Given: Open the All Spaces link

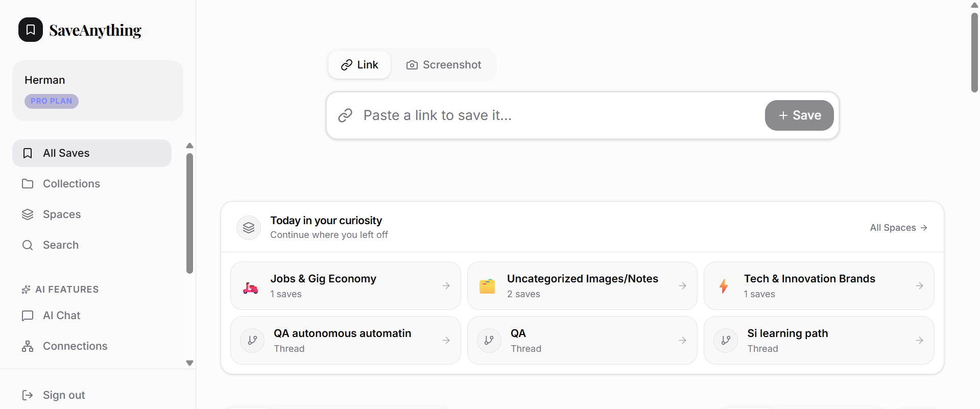Looking at the screenshot, I should click(x=898, y=228).
